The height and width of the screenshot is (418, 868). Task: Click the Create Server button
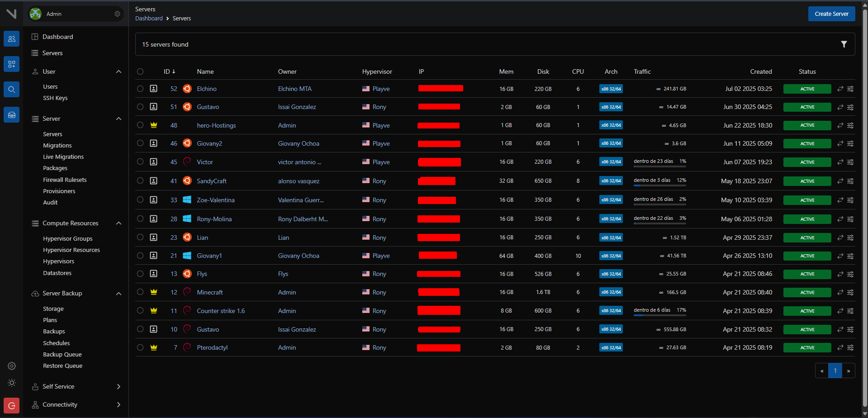(x=831, y=14)
